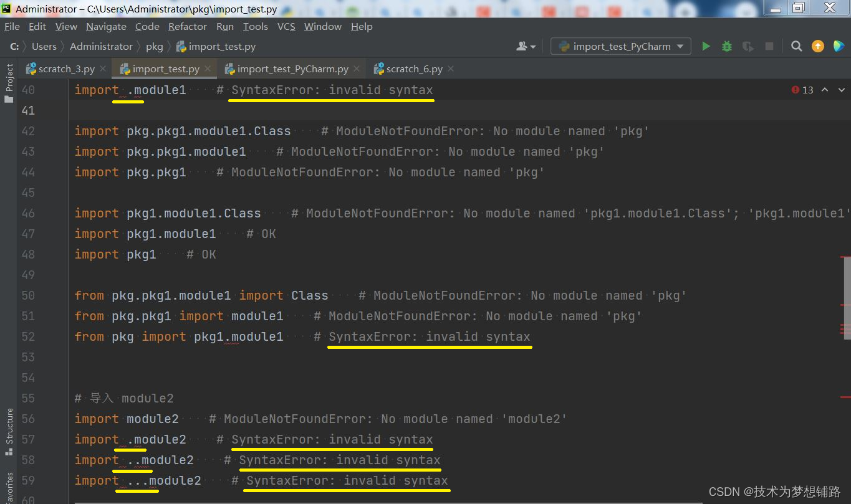Open the Run menu

coord(225,26)
